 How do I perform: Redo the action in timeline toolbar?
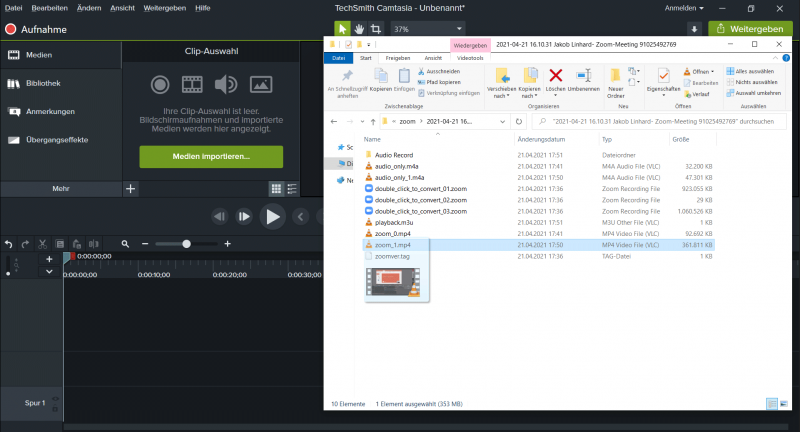tap(26, 244)
